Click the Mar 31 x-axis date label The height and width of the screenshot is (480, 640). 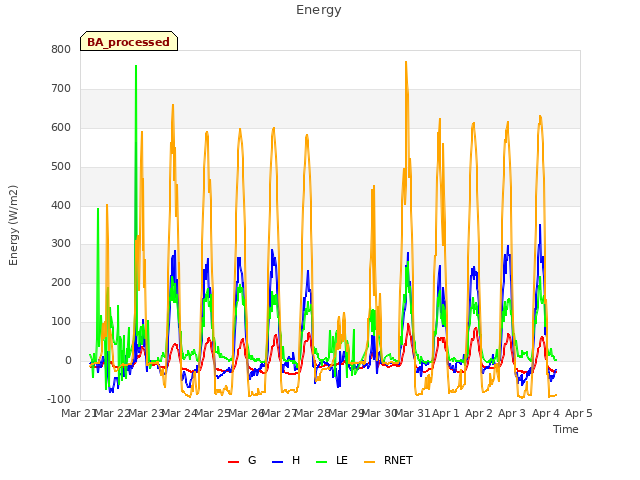point(412,413)
